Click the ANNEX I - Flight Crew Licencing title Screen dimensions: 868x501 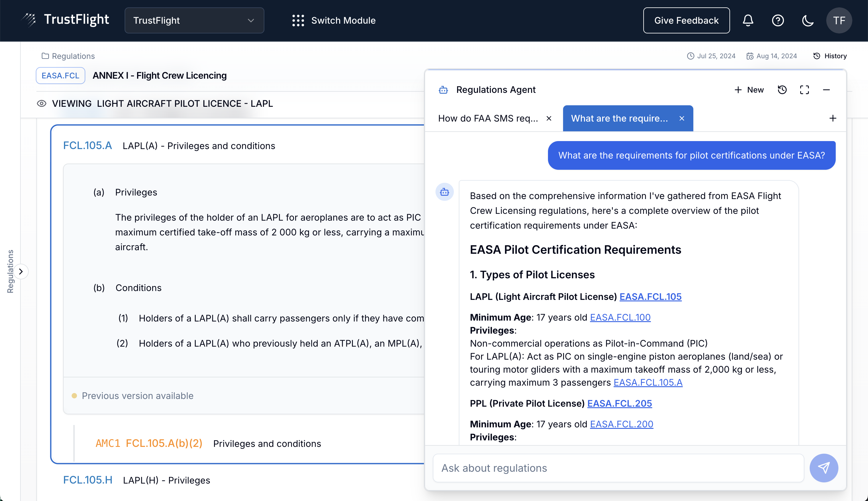tap(160, 75)
